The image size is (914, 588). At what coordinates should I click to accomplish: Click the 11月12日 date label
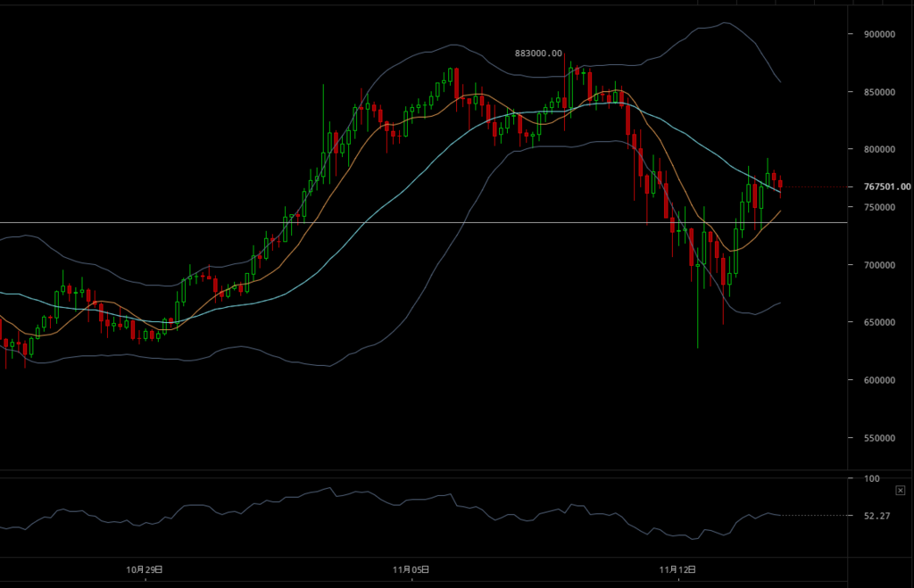point(677,569)
